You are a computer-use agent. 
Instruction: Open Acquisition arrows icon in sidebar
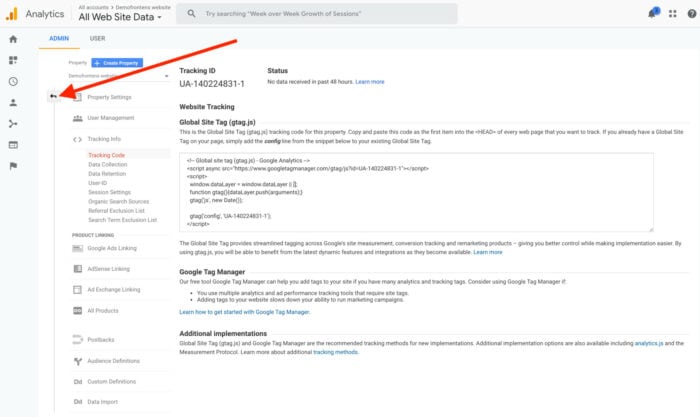coord(13,124)
